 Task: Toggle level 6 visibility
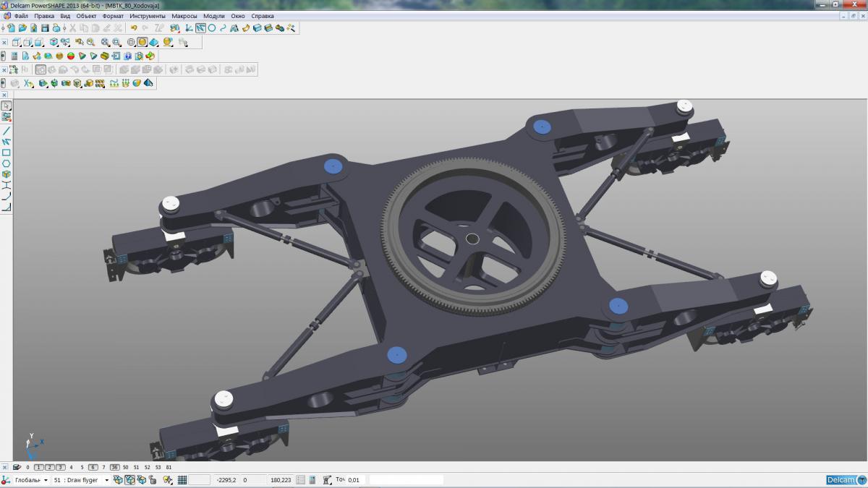93,467
